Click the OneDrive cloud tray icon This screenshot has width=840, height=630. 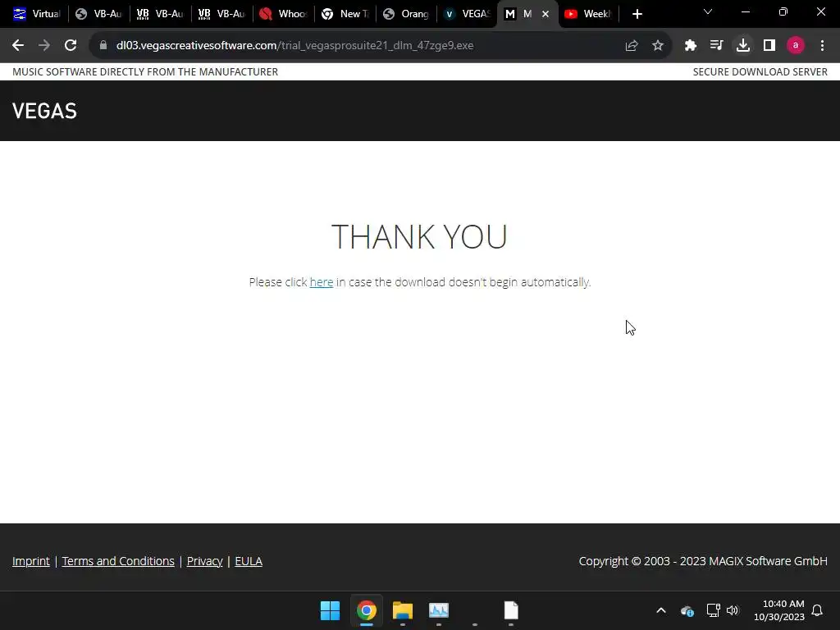pos(687,610)
